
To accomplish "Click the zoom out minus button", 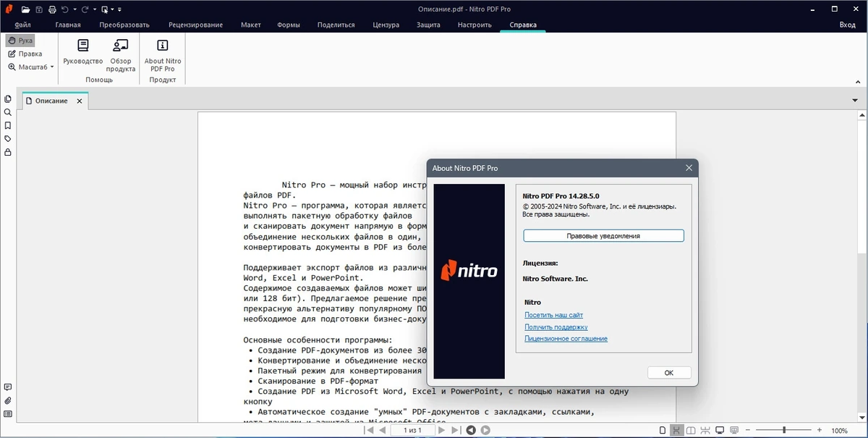I will click(x=748, y=431).
